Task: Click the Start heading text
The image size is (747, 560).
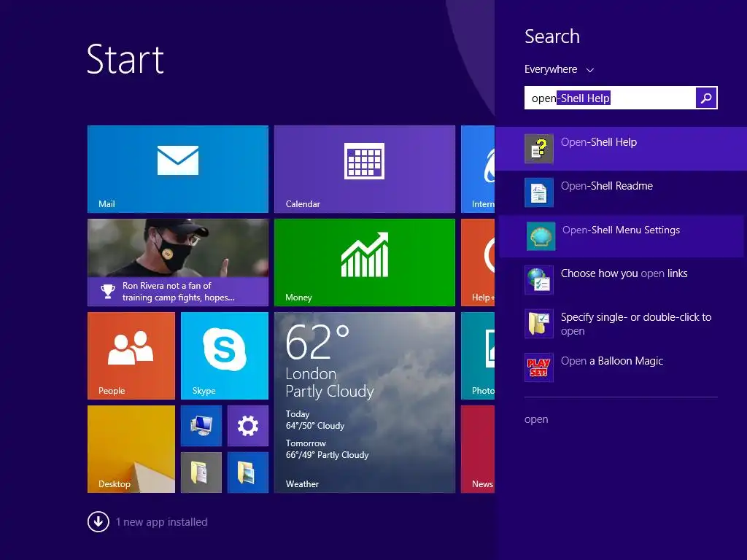Action: point(125,59)
